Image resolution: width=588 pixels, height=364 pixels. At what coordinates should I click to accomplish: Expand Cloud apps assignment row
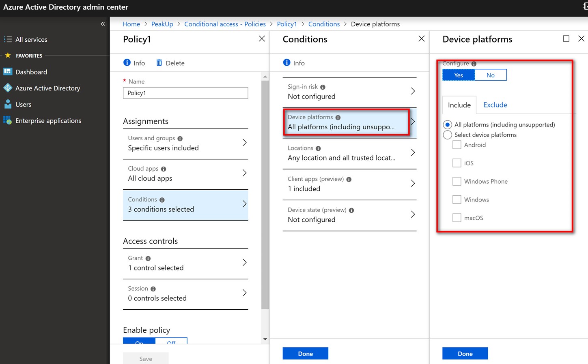pyautogui.click(x=185, y=174)
